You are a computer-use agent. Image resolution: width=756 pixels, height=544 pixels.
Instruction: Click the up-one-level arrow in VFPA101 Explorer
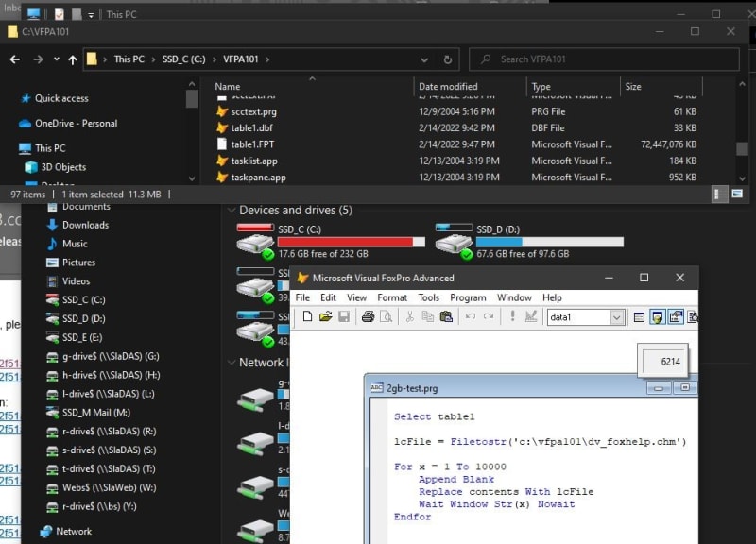73,59
